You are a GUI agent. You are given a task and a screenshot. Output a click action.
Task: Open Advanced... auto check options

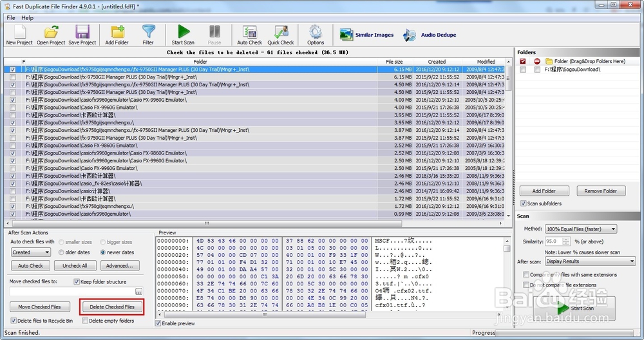[120, 266]
